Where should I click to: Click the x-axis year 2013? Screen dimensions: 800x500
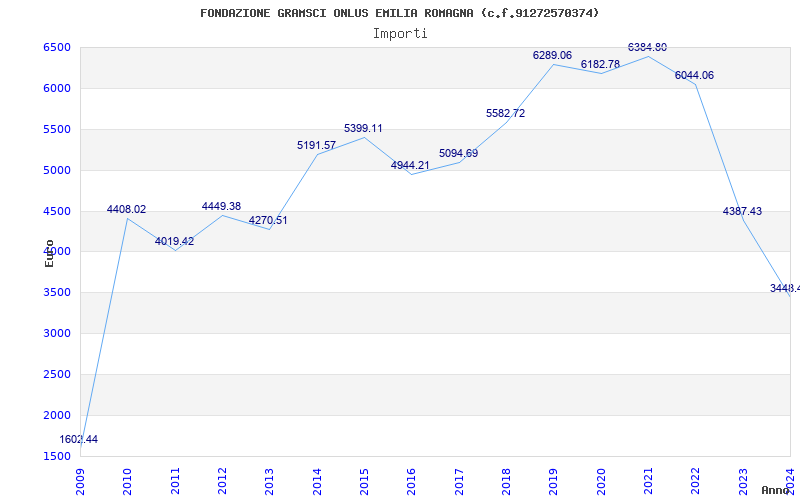click(x=269, y=482)
